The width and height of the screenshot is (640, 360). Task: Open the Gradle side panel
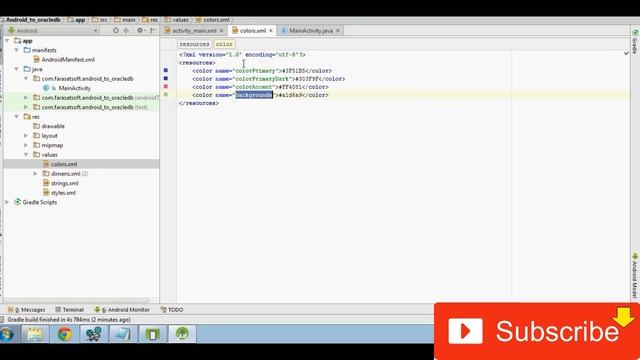[635, 41]
